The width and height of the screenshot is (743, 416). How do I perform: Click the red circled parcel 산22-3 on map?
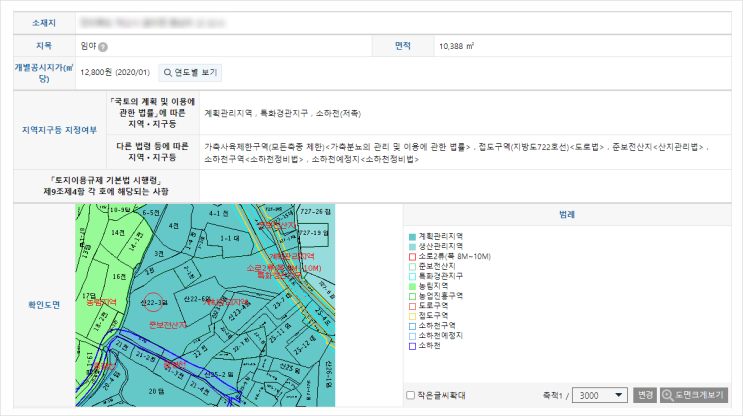coord(153,302)
